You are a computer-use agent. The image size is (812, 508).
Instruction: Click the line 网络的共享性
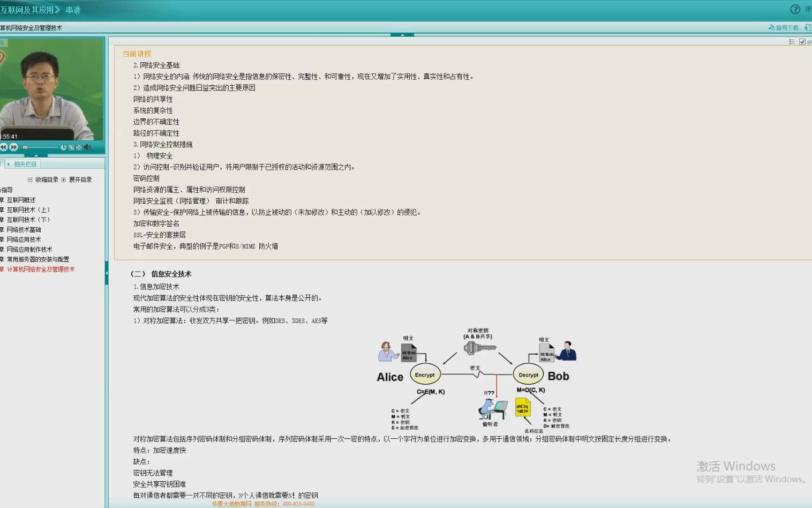[153, 99]
